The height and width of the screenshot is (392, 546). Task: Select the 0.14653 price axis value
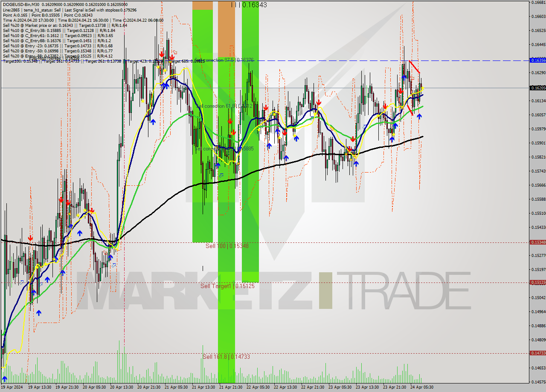click(x=538, y=368)
